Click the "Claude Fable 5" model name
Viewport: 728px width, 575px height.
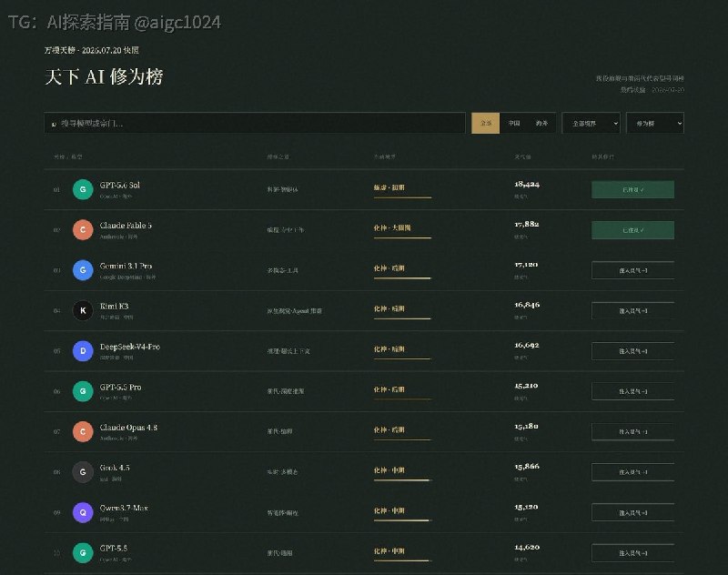tap(126, 225)
